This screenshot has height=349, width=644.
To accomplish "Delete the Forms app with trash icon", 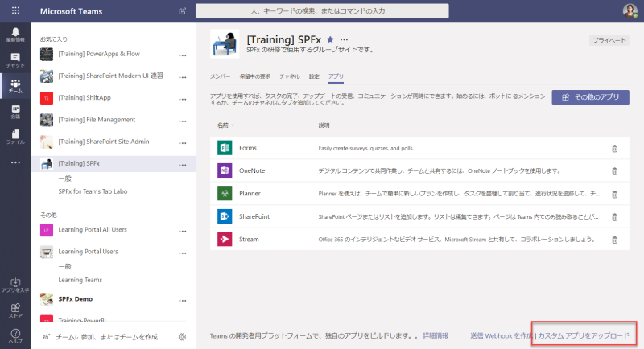I will pos(614,149).
